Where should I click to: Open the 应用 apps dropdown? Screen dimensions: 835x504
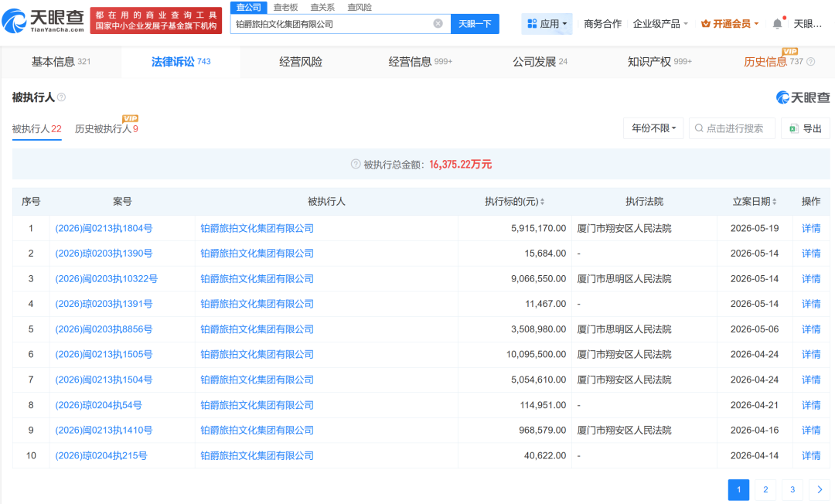point(547,23)
